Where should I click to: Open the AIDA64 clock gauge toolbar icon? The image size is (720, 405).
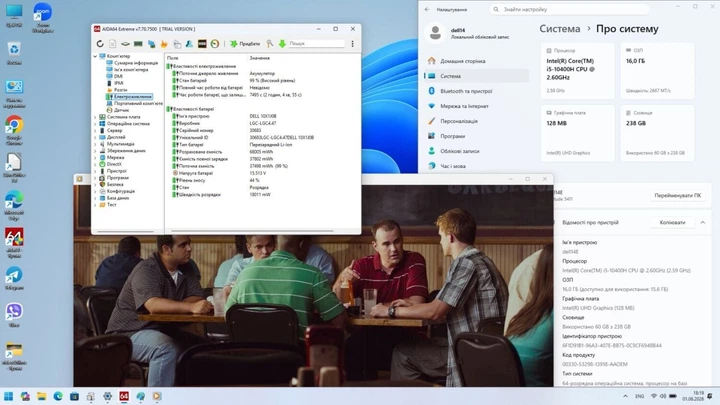215,44
